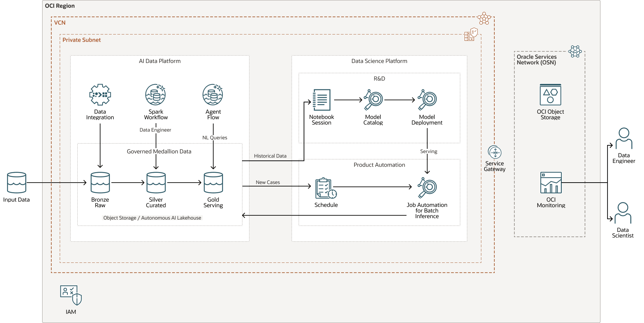Click the Gold Serving storage icon
Image resolution: width=644 pixels, height=323 pixels.
point(213,183)
